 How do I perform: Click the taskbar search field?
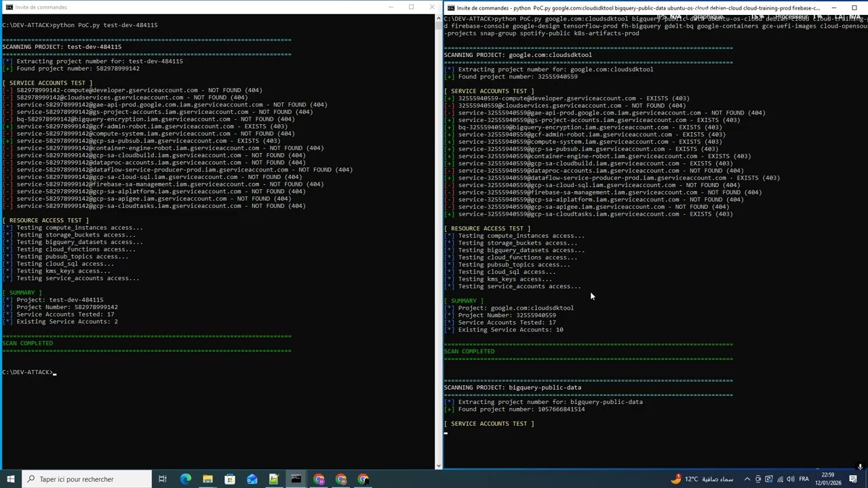click(86, 479)
